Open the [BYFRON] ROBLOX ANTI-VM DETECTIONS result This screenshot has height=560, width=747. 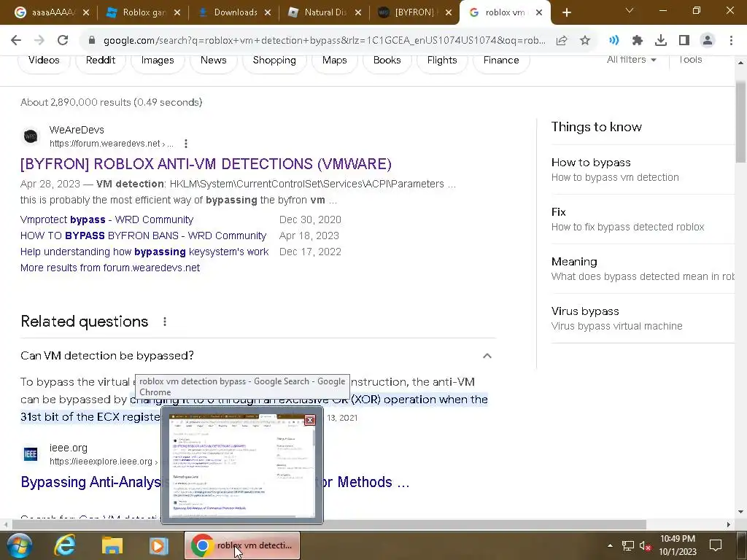click(206, 164)
